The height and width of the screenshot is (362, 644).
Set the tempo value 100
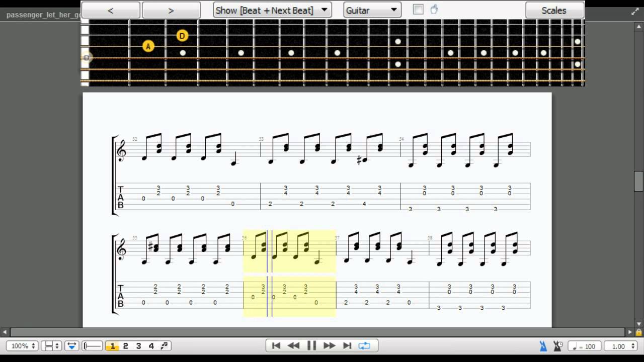tap(584, 346)
